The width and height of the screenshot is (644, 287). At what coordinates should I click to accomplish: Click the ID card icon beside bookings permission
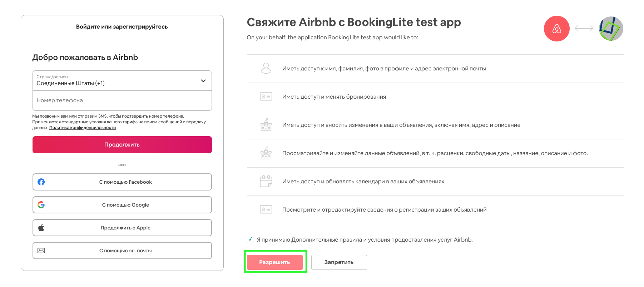266,97
